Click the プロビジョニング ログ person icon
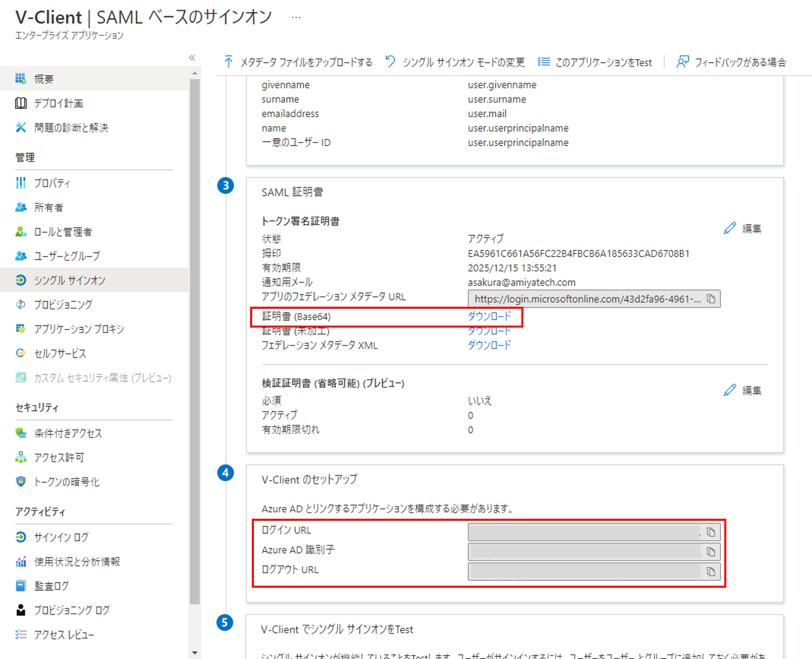This screenshot has height=659, width=812. coord(21,610)
